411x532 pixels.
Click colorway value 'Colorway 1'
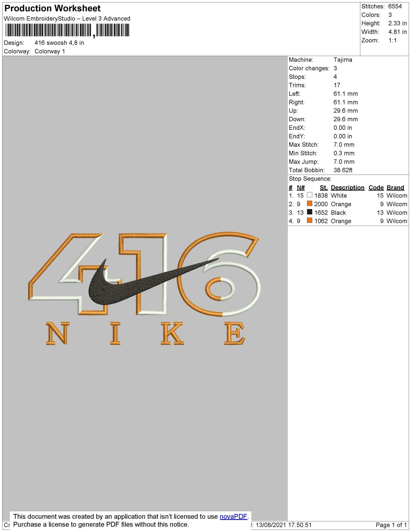coord(50,51)
